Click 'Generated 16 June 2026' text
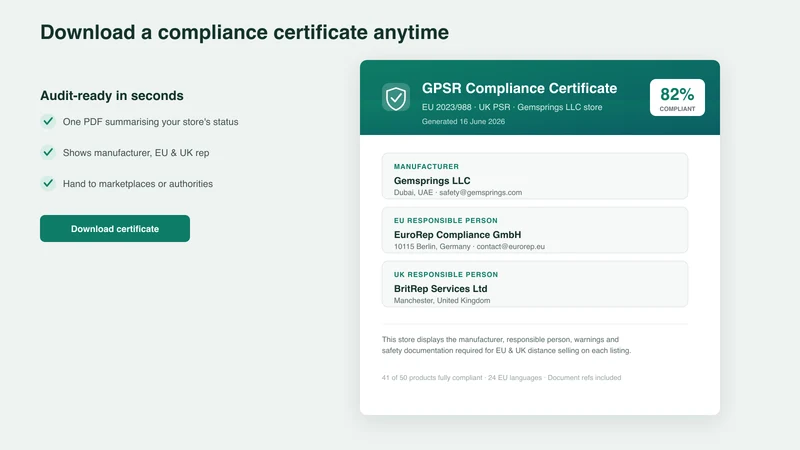This screenshot has width=800, height=450. coord(463,121)
